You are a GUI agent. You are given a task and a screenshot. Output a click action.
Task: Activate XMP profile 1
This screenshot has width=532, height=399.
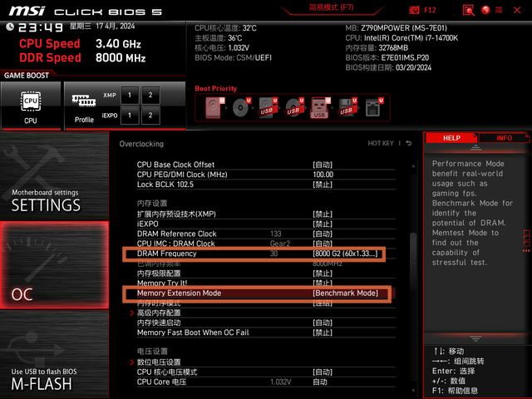point(130,96)
